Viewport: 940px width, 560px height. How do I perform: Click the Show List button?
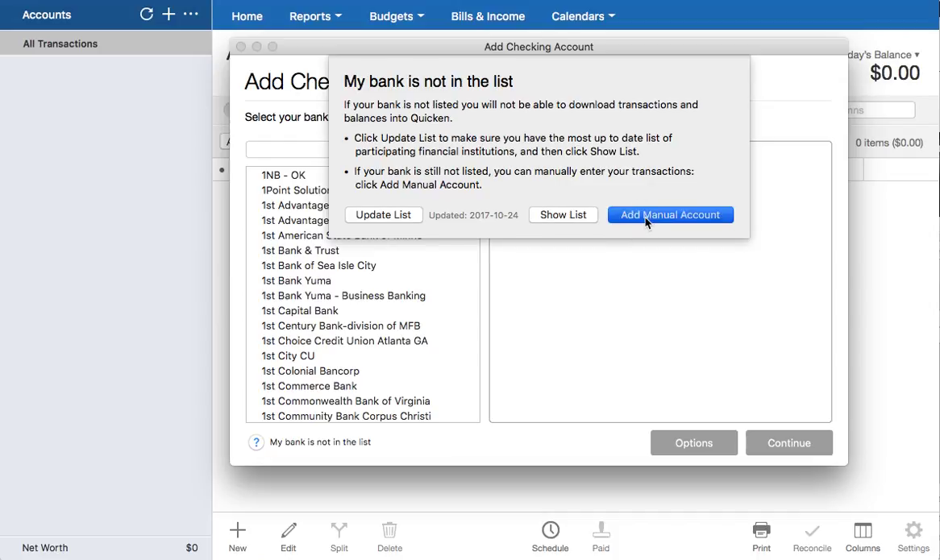(x=563, y=215)
